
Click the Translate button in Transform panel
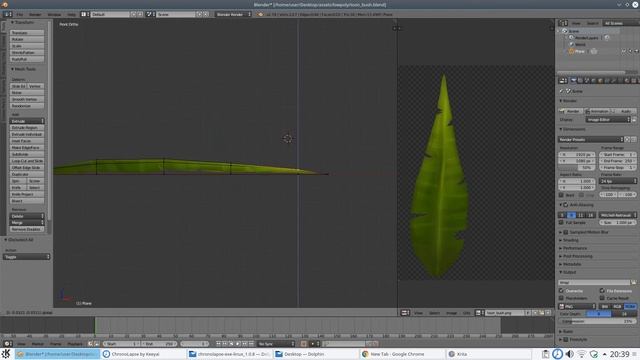27,33
